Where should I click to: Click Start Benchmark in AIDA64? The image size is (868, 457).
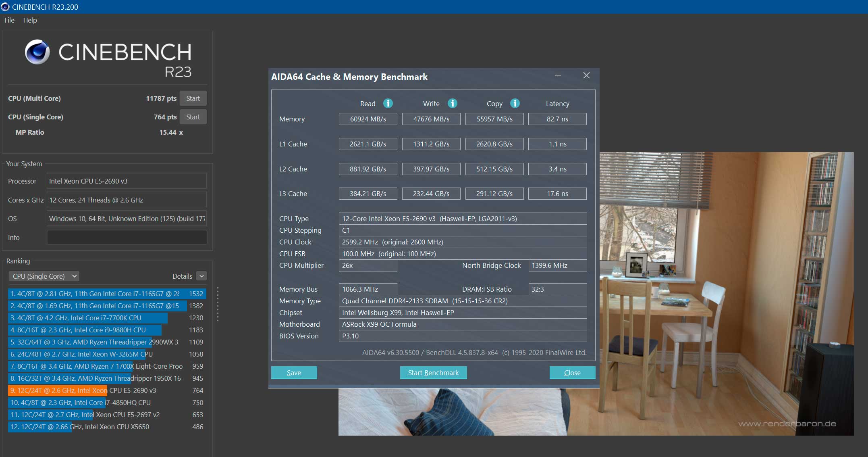click(433, 373)
